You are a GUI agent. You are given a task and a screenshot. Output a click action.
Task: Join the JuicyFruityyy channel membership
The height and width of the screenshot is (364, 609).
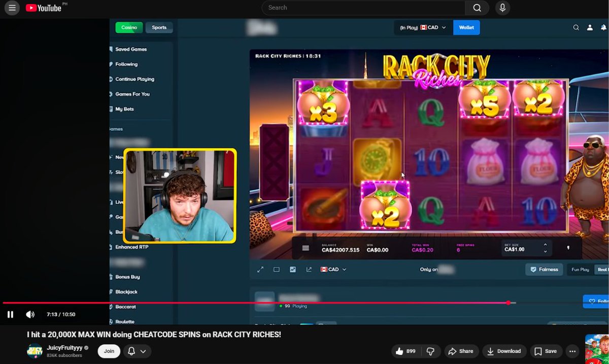(x=109, y=351)
